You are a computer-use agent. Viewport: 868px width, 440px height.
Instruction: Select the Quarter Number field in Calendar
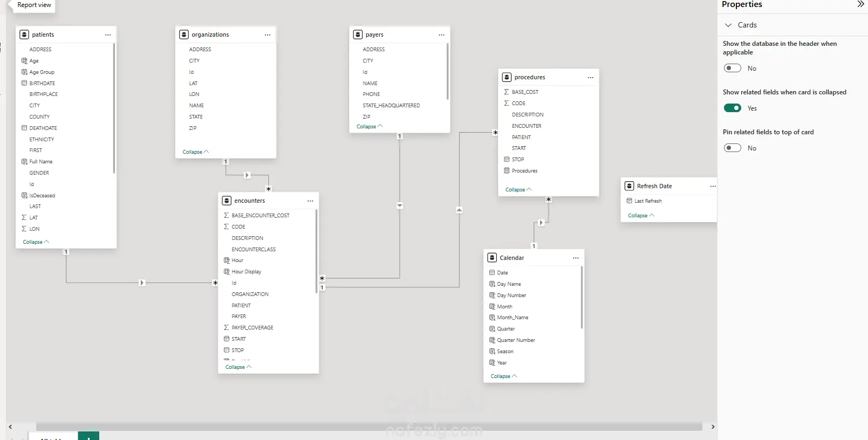click(516, 340)
